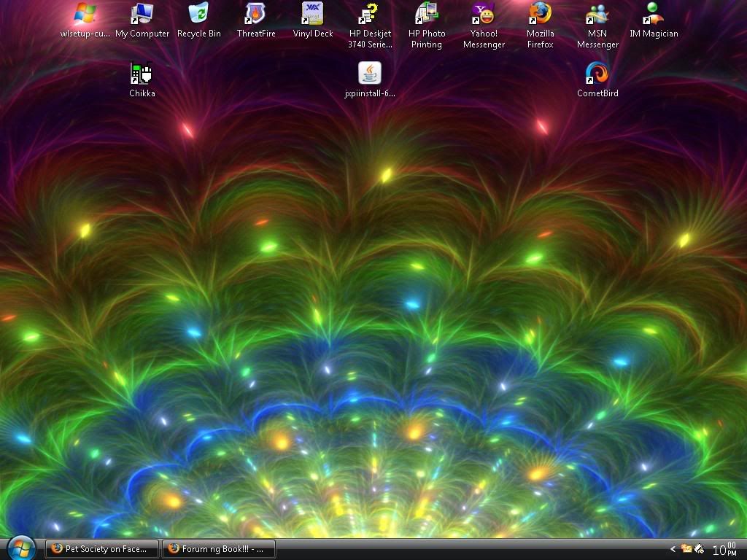Click the new mail envelope tray icon
This screenshot has height=560, width=747.
(x=686, y=548)
